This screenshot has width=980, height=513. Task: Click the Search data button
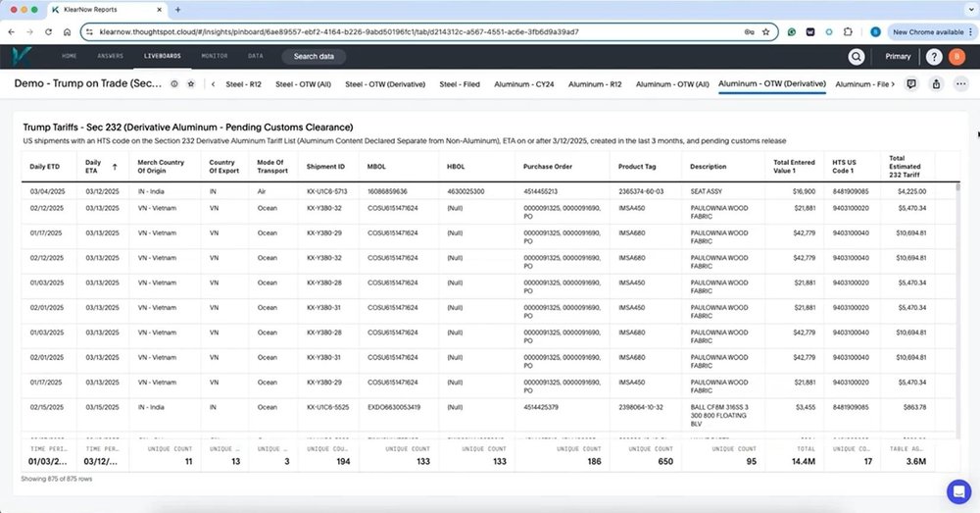point(314,56)
